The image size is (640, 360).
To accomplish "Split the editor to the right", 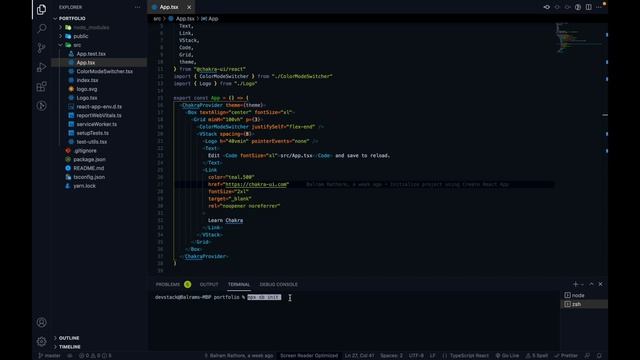I will (588, 7).
